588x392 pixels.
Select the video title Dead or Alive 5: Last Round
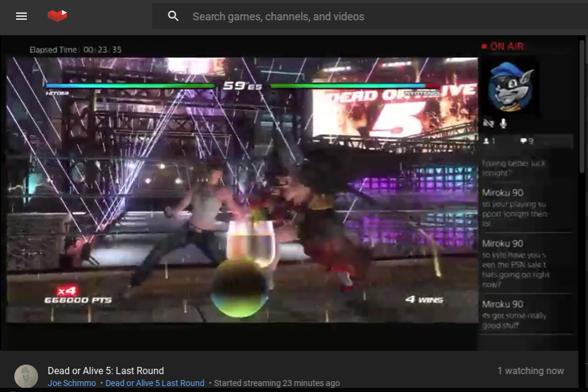click(x=106, y=371)
